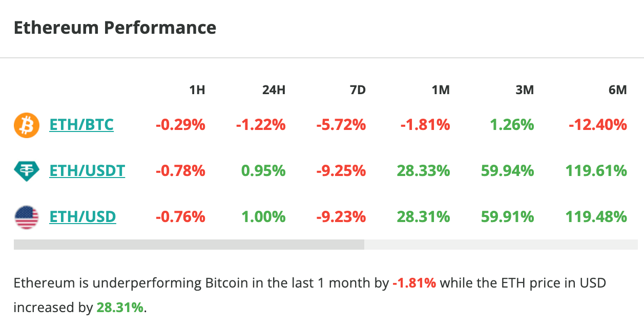Choose the 1M column header

click(441, 90)
